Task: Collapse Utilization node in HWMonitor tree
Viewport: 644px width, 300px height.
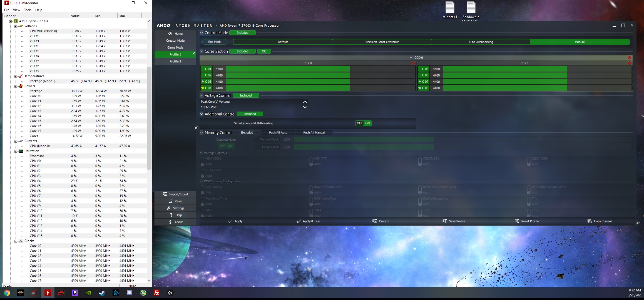Action: coord(16,151)
